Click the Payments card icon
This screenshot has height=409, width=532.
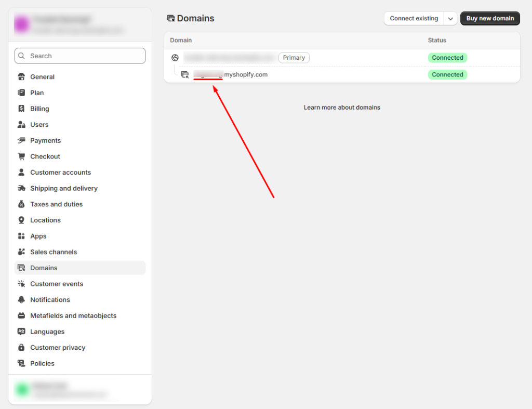tap(21, 140)
